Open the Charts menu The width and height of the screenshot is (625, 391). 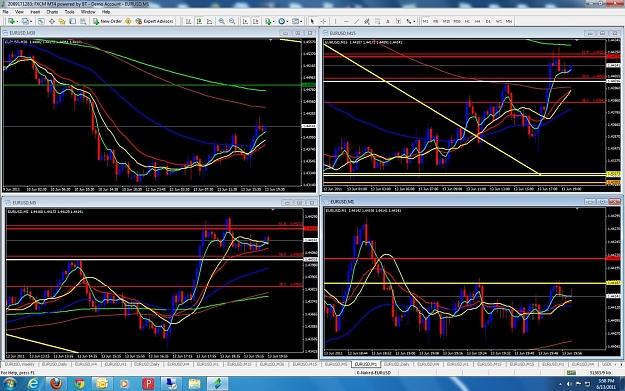pos(52,12)
